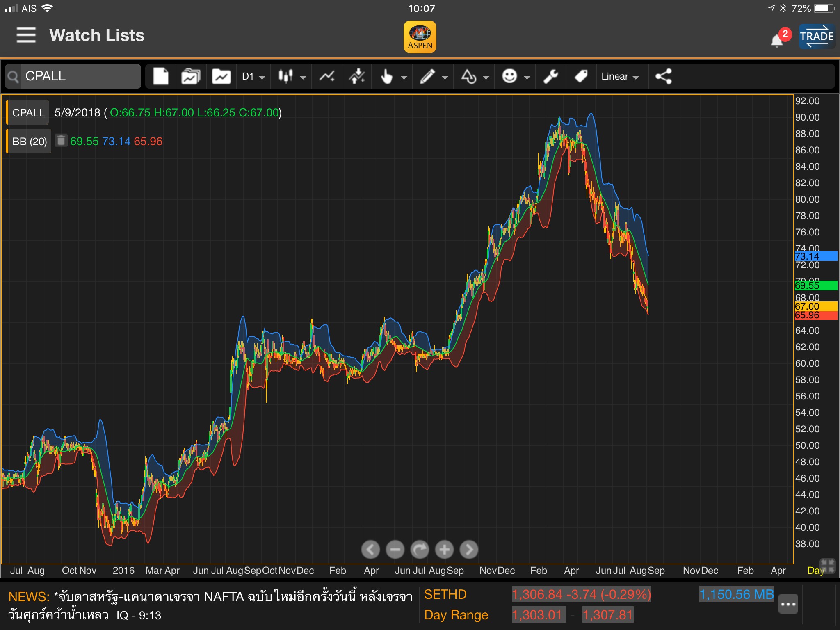Tap the yellow 67.00 price tag

tap(816, 306)
